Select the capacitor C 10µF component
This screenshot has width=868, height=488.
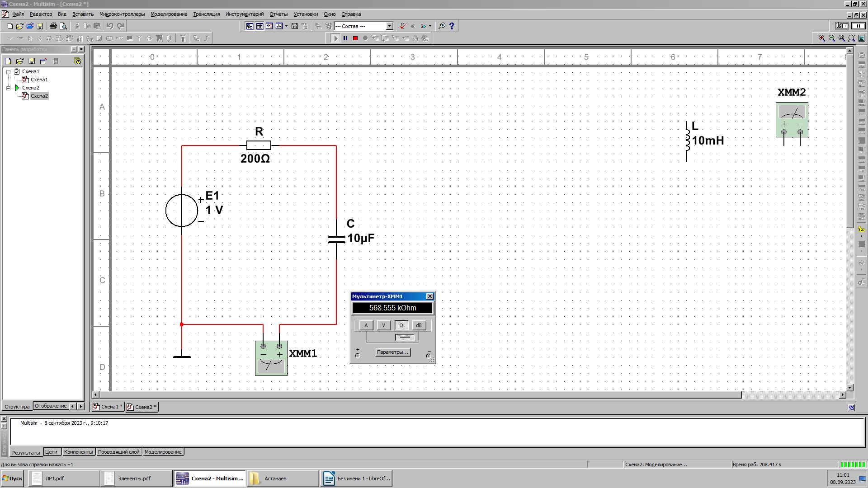[336, 239]
